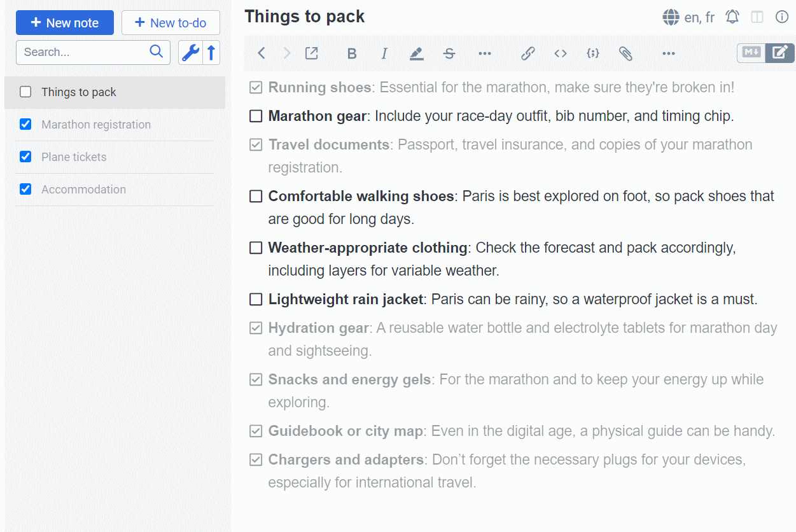Attach a file with paperclip icon
The image size is (796, 532).
pyautogui.click(x=625, y=54)
